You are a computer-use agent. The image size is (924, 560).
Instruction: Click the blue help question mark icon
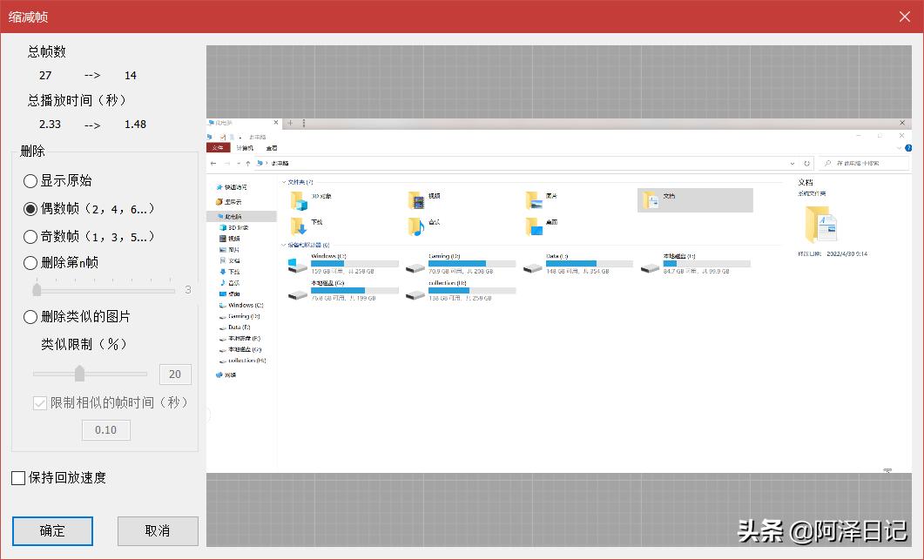(x=908, y=148)
